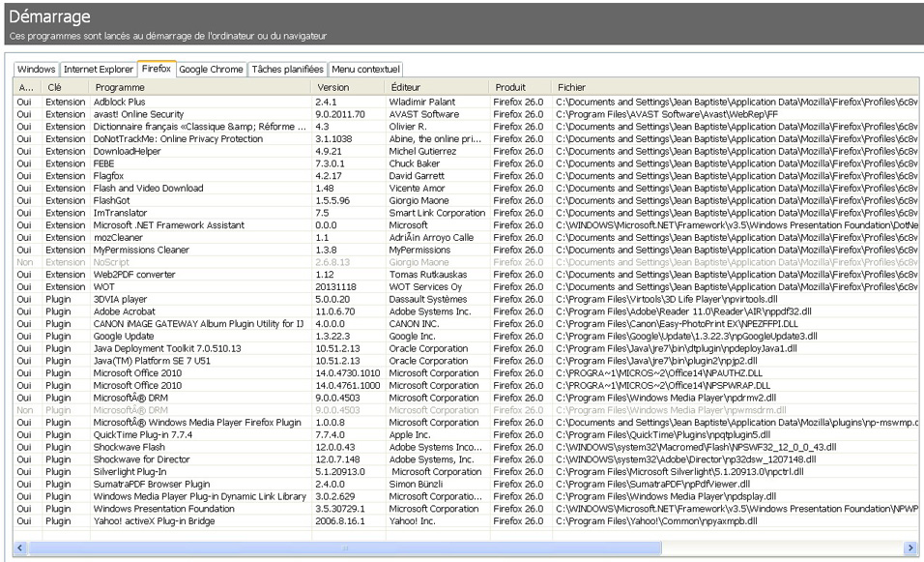Sort by the Programme column header
Image resolution: width=924 pixels, height=562 pixels.
200,87
